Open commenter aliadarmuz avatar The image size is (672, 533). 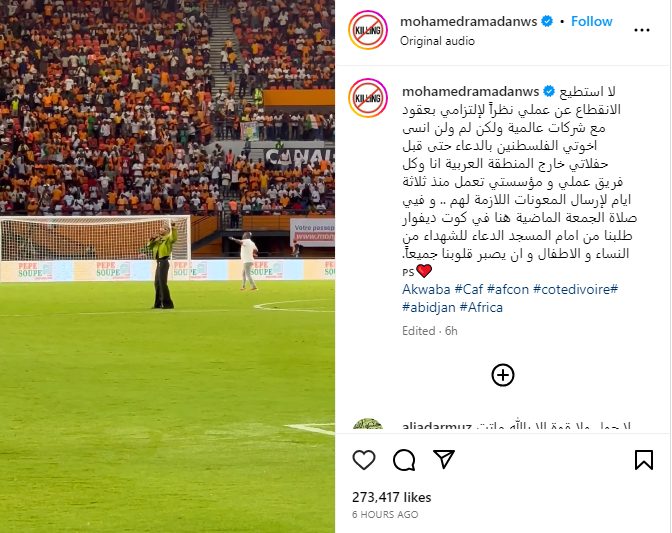pyautogui.click(x=368, y=424)
